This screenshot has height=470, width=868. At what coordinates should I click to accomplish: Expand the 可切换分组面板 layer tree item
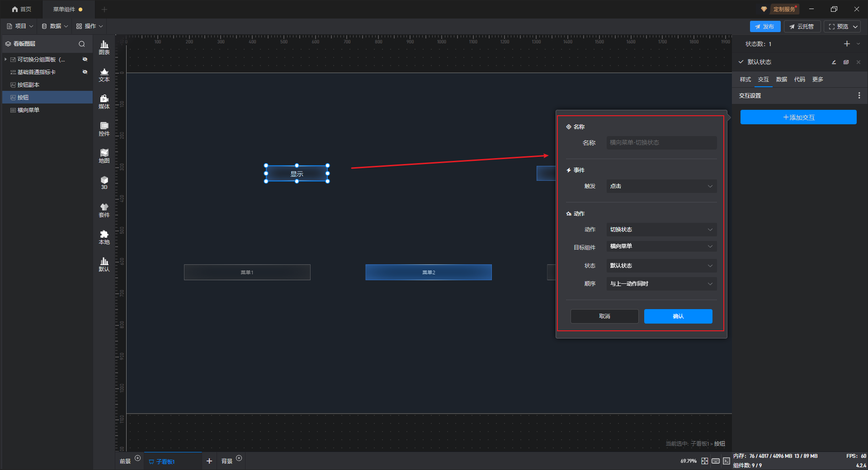[x=5, y=59]
